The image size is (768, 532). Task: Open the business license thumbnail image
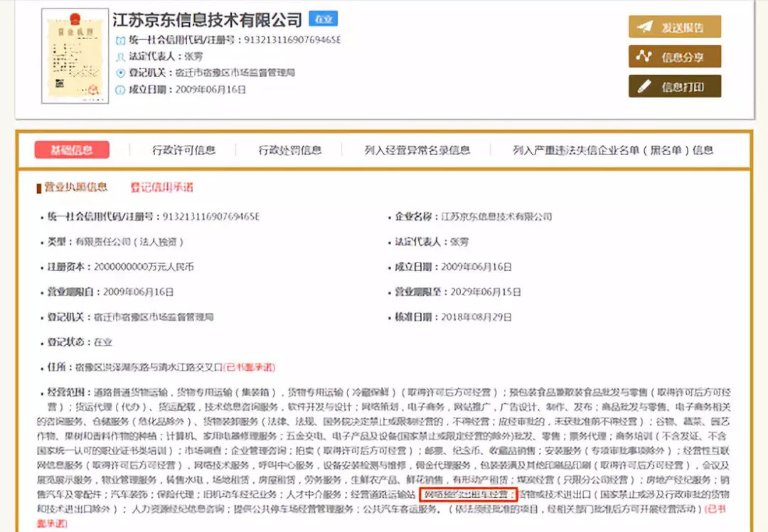coord(75,56)
